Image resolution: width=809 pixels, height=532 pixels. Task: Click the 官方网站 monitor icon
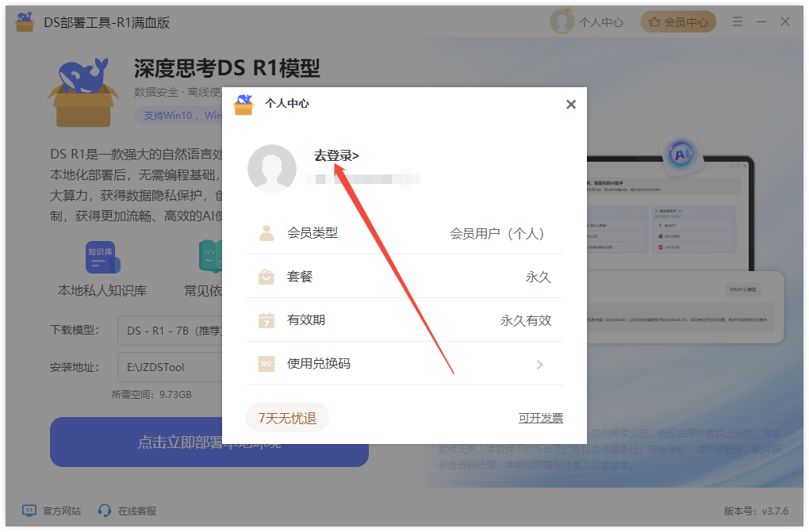29,511
